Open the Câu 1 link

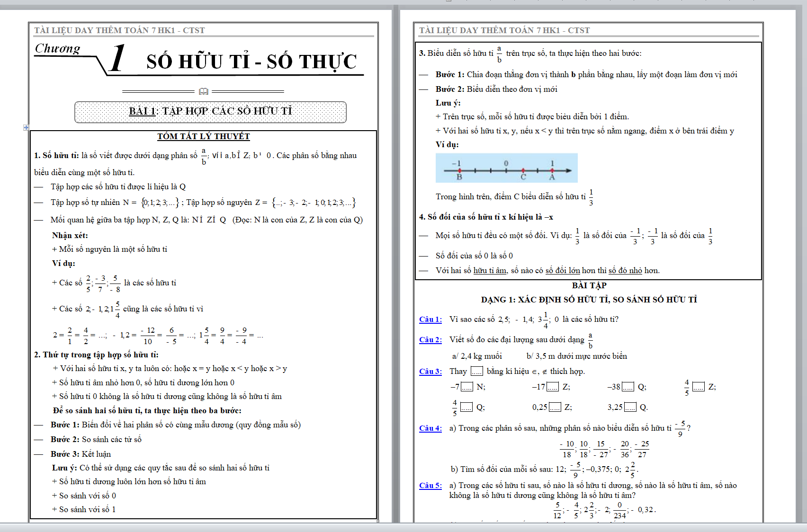430,319
